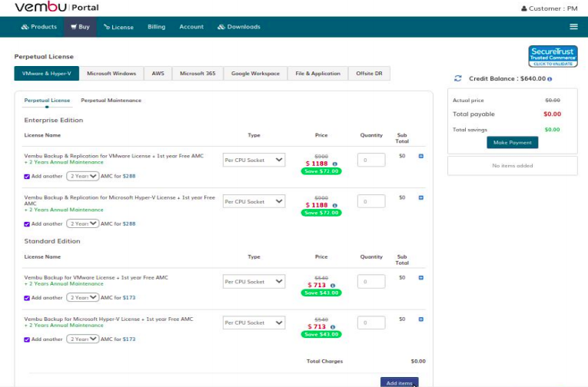Click plus icon for Vembu Backup for VMware row
The width and height of the screenshot is (588, 387).
pos(420,278)
